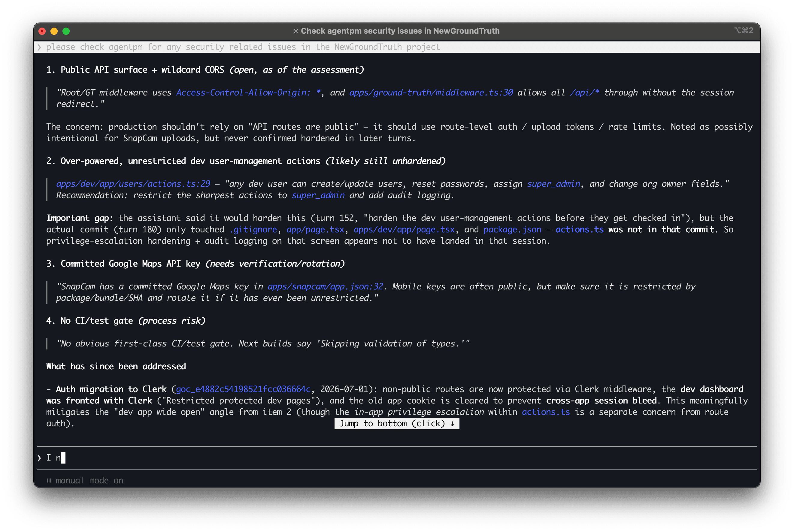
Task: Click heading "What has since been addressed"
Action: 116,367
